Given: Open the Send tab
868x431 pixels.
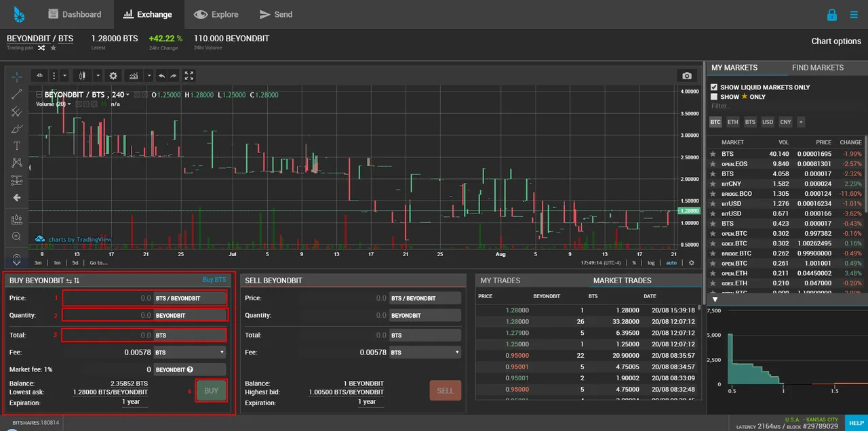Looking at the screenshot, I should click(275, 14).
